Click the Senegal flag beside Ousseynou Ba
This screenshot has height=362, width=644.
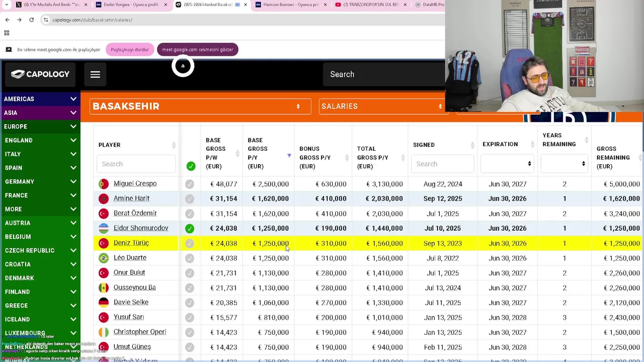(x=104, y=288)
